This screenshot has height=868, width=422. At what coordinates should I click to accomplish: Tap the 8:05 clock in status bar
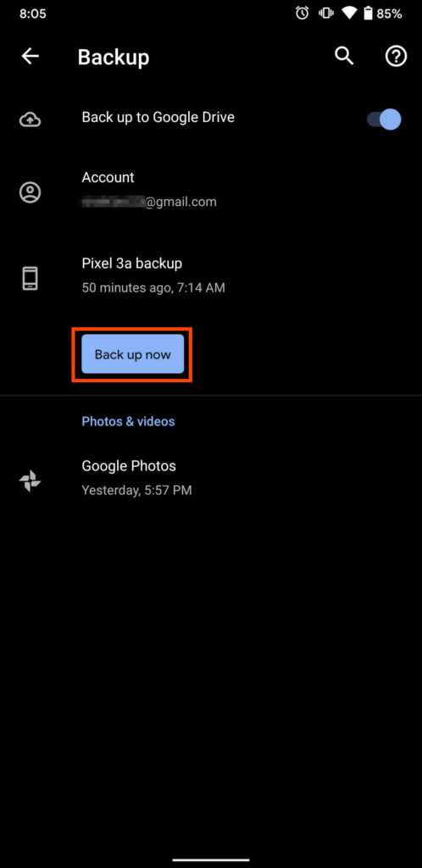33,14
